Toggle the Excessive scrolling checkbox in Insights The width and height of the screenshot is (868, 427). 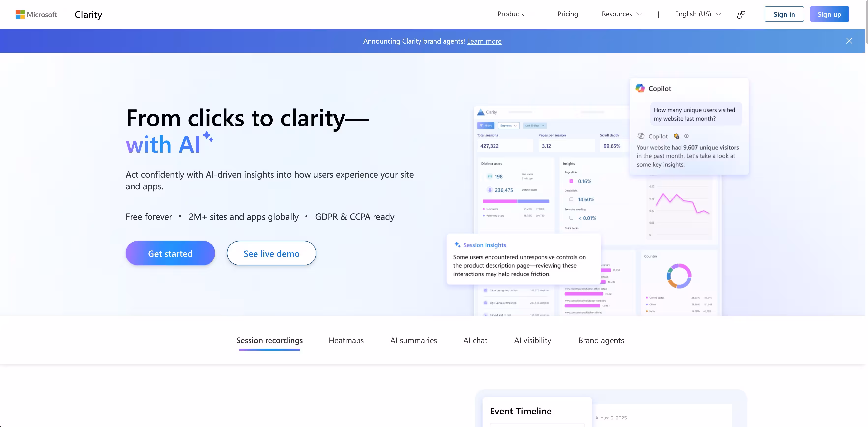(x=571, y=218)
